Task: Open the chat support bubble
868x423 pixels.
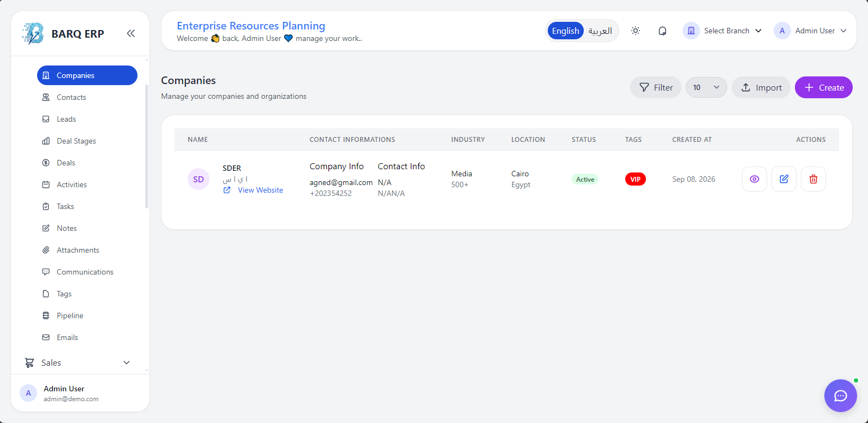Action: (841, 396)
